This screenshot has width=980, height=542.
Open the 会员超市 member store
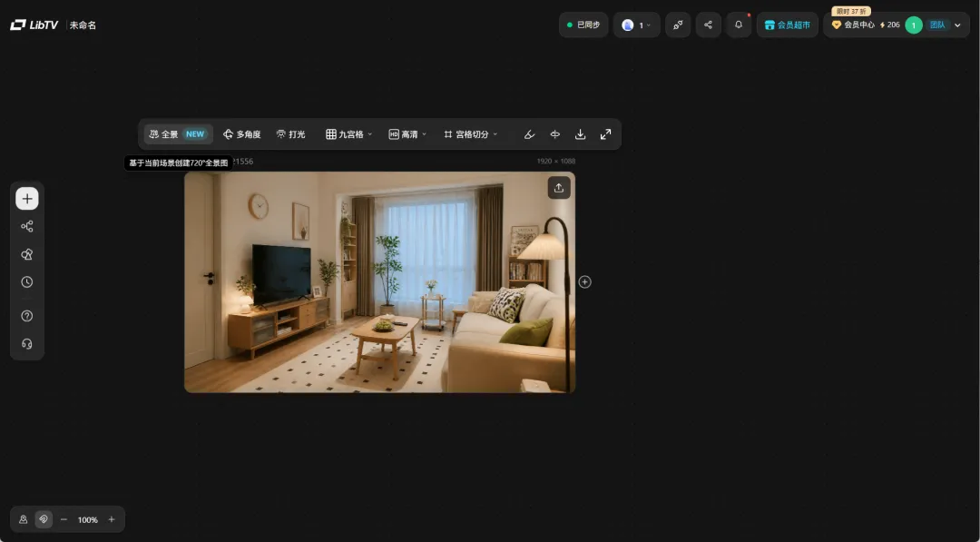pyautogui.click(x=788, y=25)
